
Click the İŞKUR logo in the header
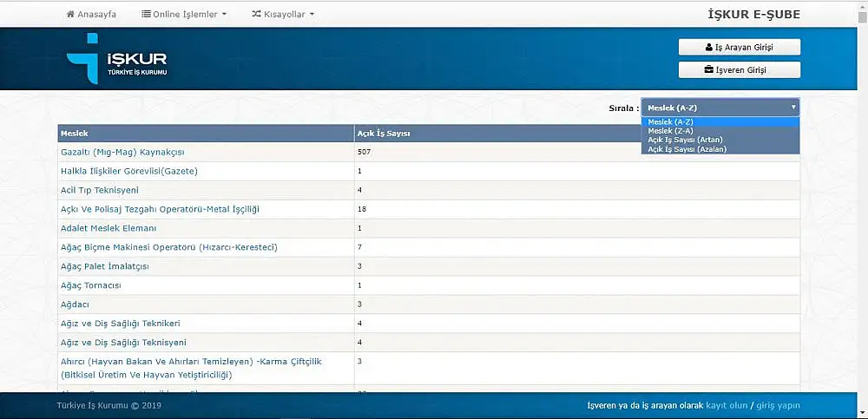coord(116,58)
